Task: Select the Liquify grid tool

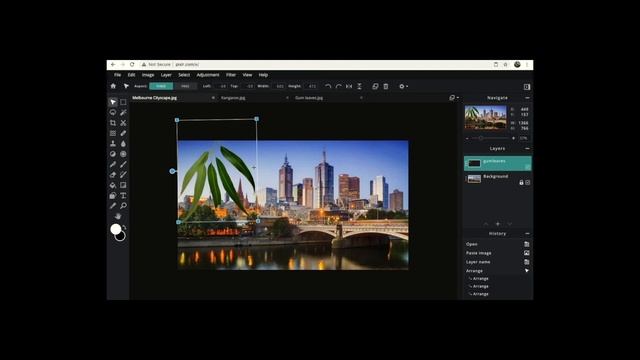Action: click(x=113, y=133)
